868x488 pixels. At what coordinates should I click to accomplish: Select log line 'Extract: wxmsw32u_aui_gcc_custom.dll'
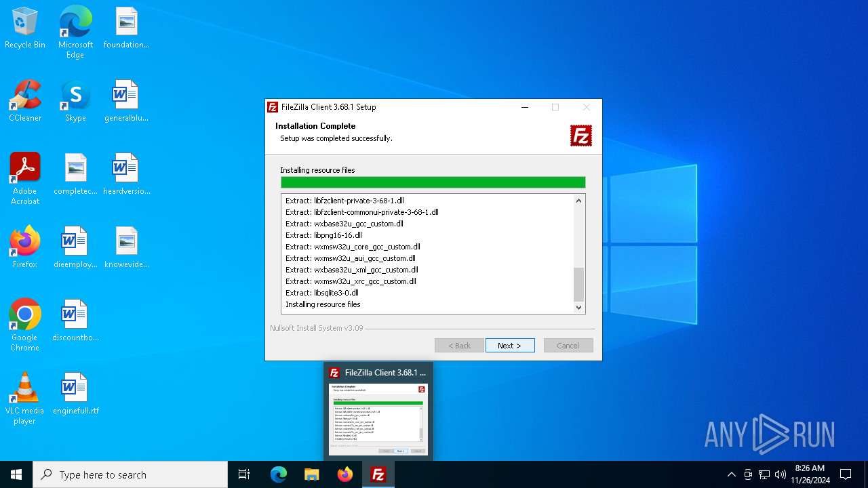click(351, 258)
